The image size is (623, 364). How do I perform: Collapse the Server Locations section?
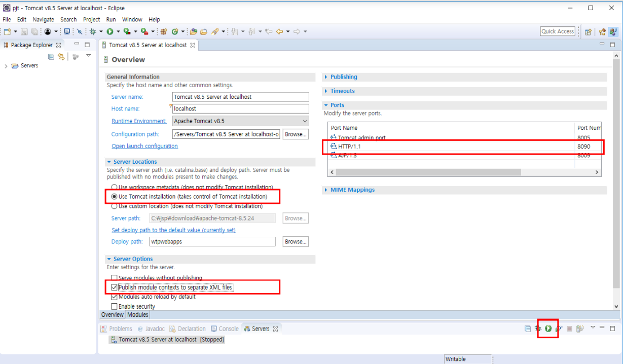point(109,162)
